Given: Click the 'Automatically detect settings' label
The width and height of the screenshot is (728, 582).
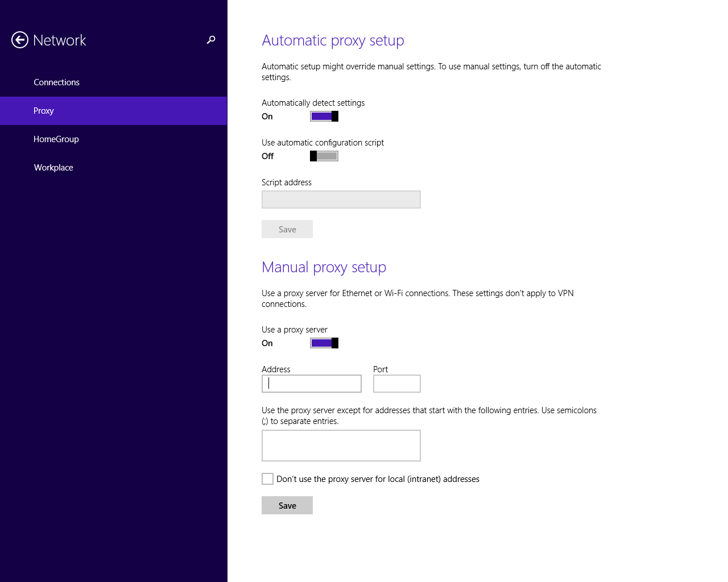Looking at the screenshot, I should 313,103.
